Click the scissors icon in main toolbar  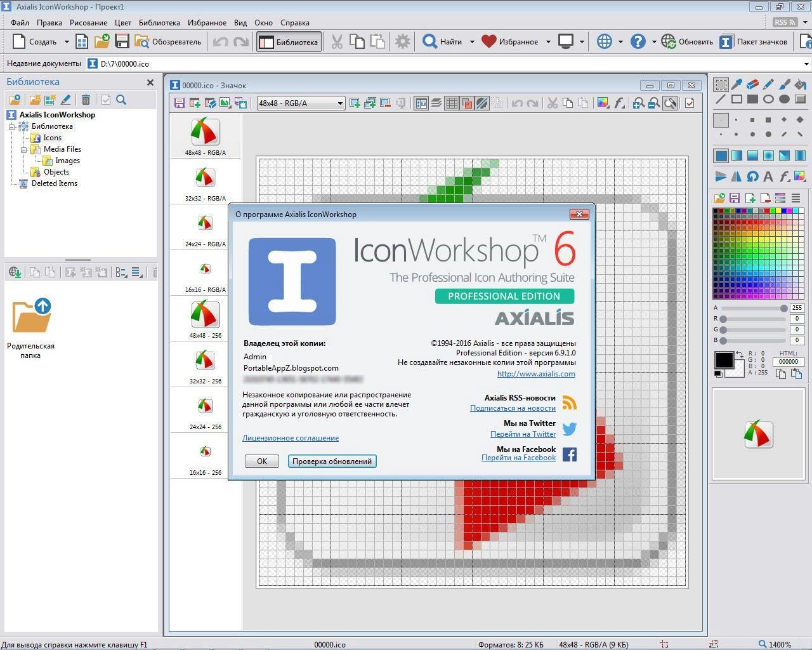click(x=337, y=42)
